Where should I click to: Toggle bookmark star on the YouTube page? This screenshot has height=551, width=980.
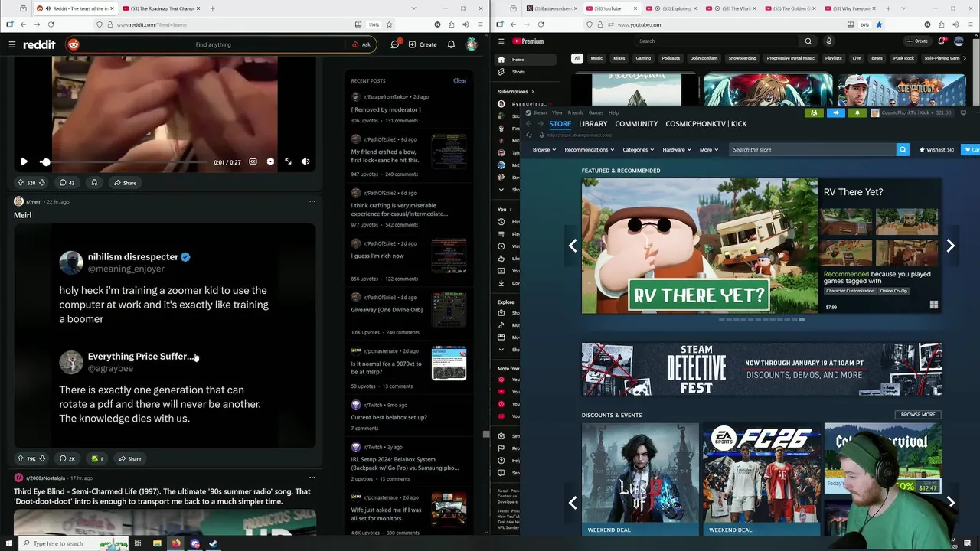[x=879, y=24]
